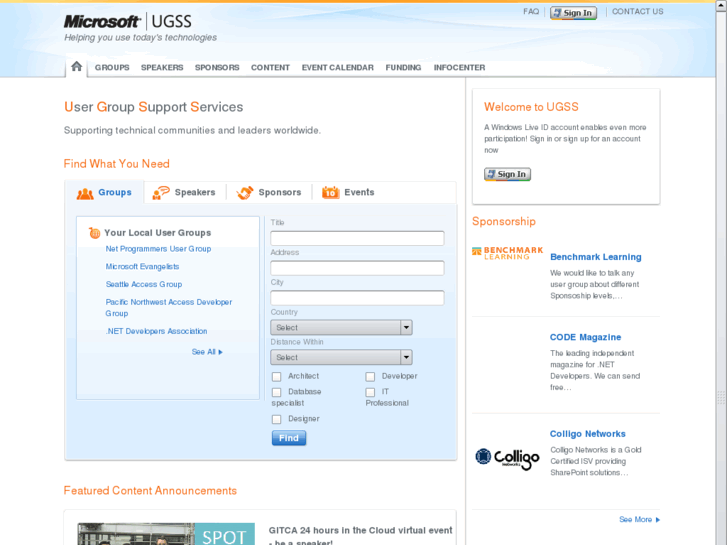Viewport: 727px width, 545px height.
Task: Click the Find button
Action: [289, 438]
